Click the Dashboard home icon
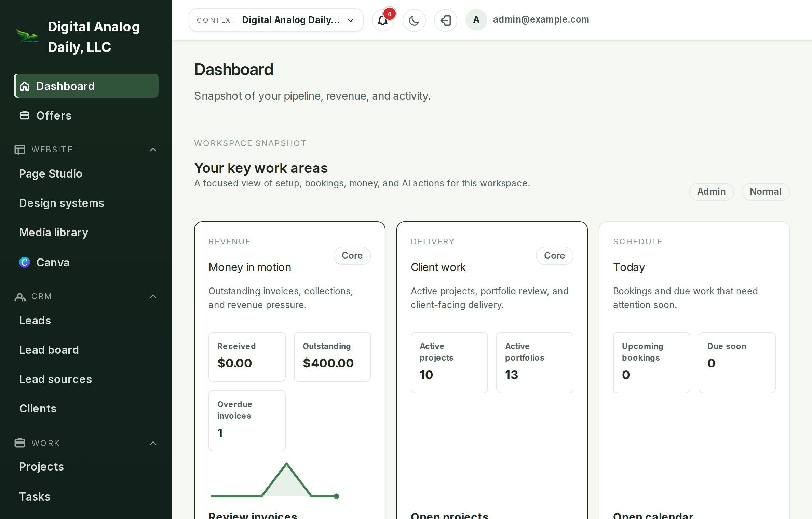 click(x=25, y=86)
